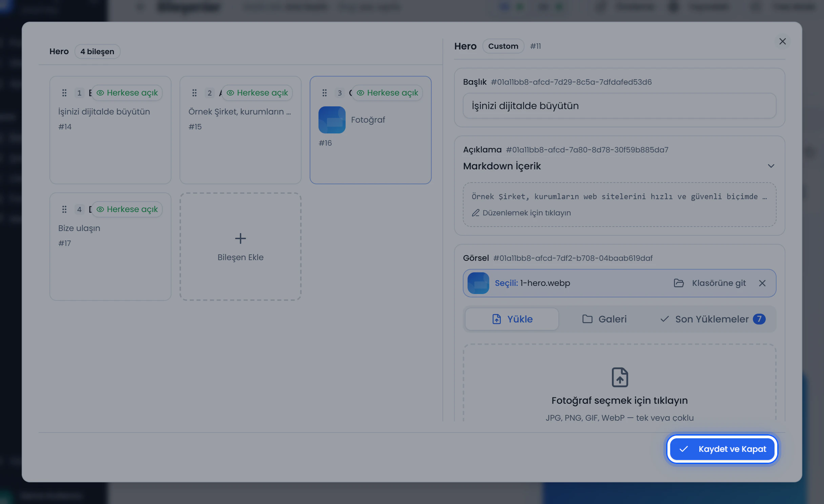Toggle Herkese açık visibility on card 1
824x504 pixels.
pyautogui.click(x=127, y=93)
